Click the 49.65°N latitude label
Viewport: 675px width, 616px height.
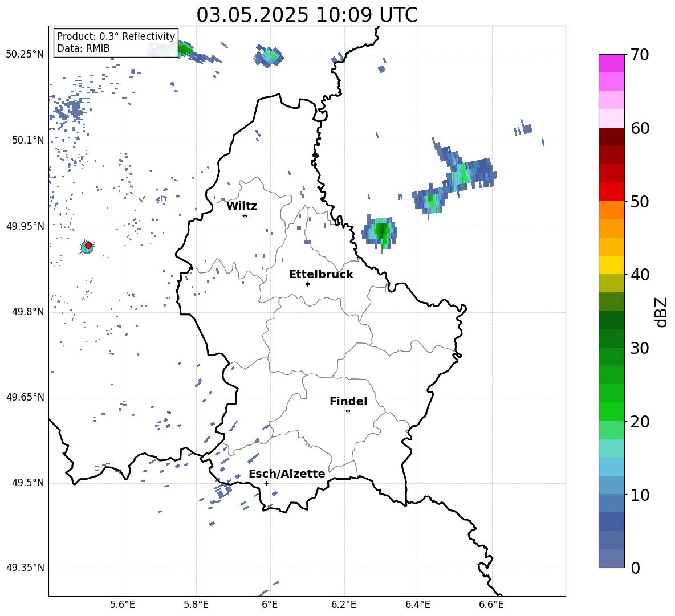[x=25, y=397]
